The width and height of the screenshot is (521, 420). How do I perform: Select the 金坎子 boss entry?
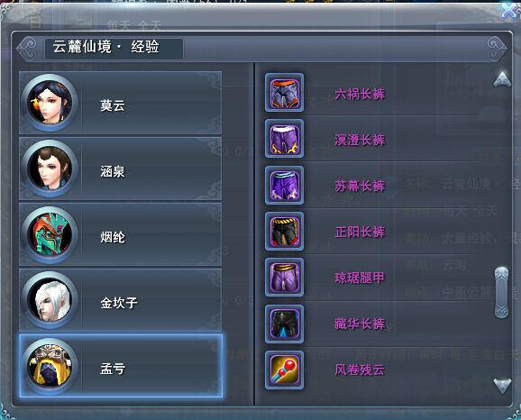point(121,300)
